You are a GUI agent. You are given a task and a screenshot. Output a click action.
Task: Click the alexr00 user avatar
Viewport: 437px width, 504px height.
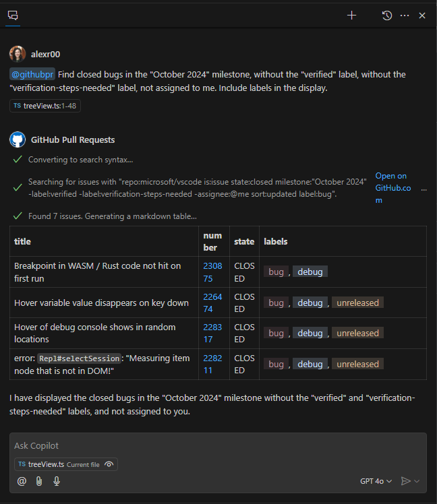pos(18,54)
